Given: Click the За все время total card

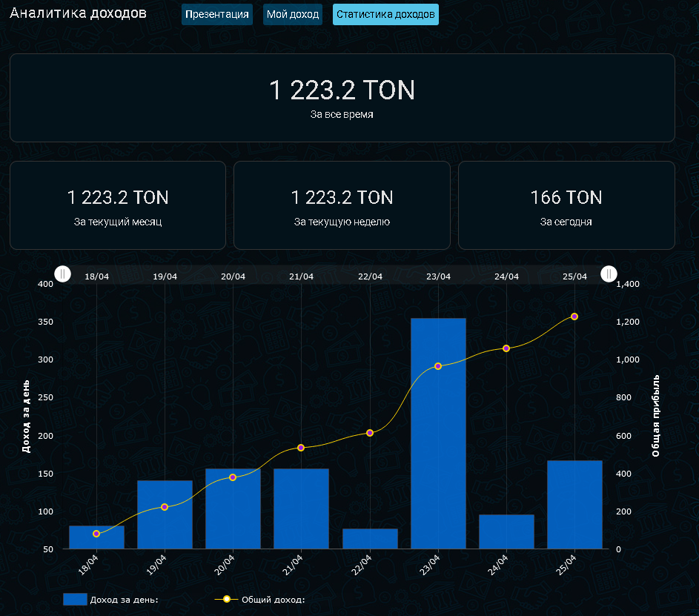Looking at the screenshot, I should tap(342, 97).
